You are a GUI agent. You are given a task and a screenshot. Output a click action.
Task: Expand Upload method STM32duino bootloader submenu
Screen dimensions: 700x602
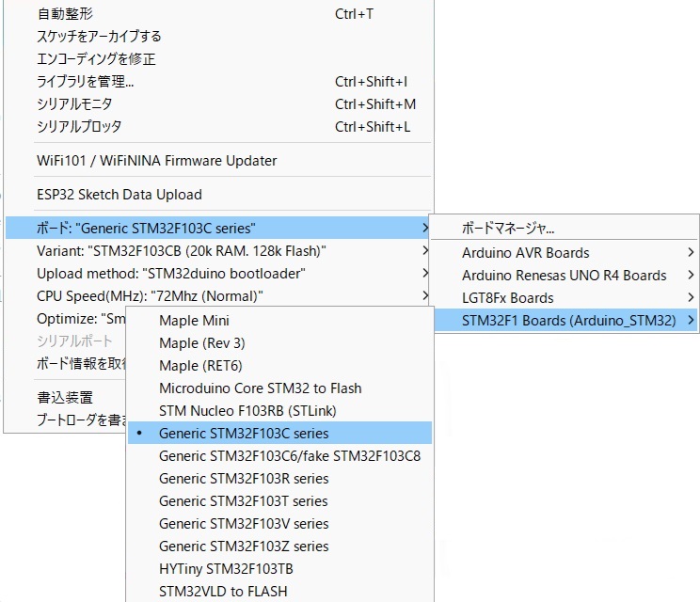click(x=218, y=274)
